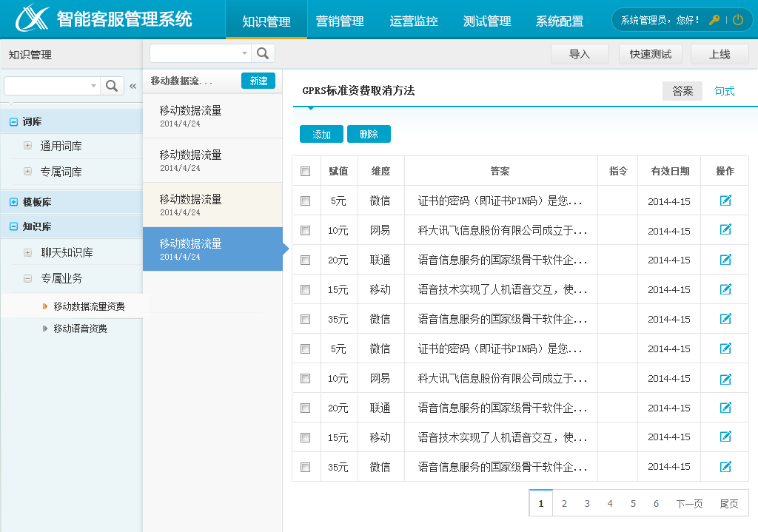
Task: Expand the 模板库 section
Action: click(x=13, y=202)
